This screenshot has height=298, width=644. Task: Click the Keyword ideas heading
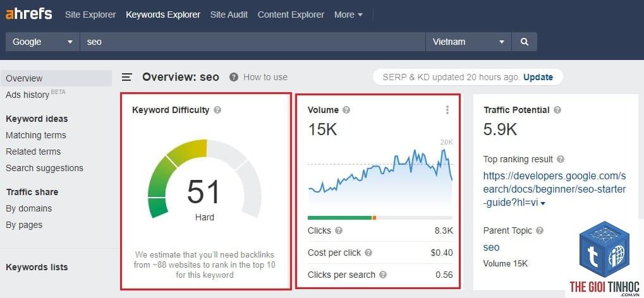click(x=37, y=119)
